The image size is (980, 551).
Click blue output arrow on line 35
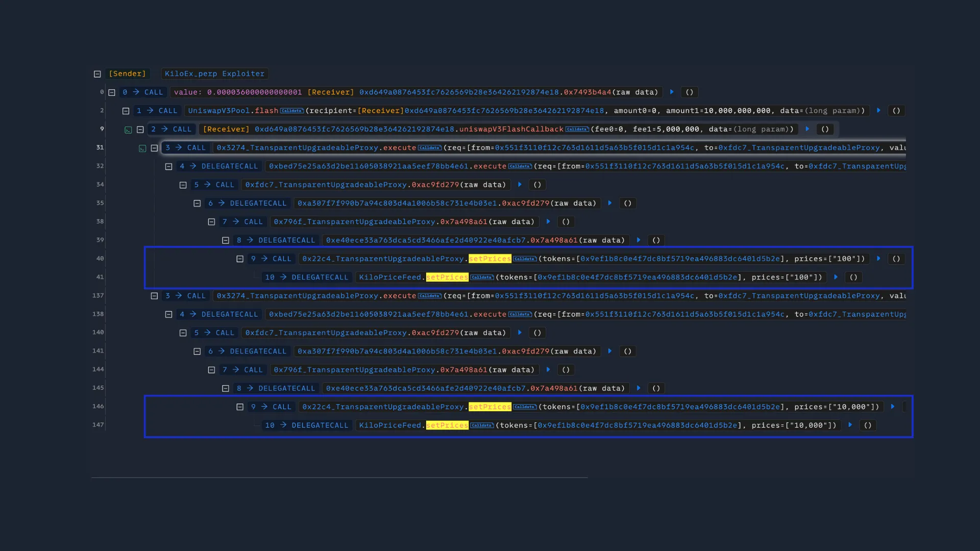click(x=610, y=203)
